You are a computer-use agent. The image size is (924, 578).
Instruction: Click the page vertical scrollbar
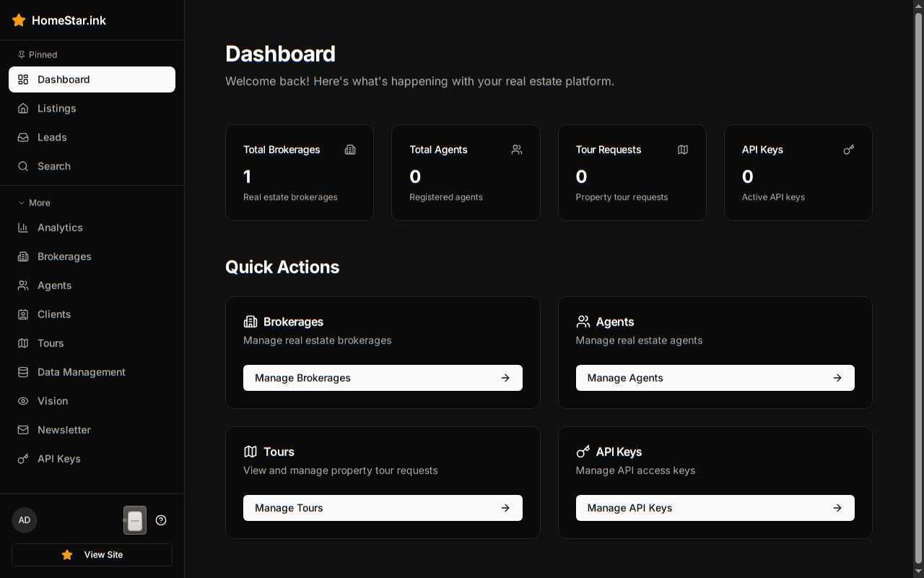[918, 289]
